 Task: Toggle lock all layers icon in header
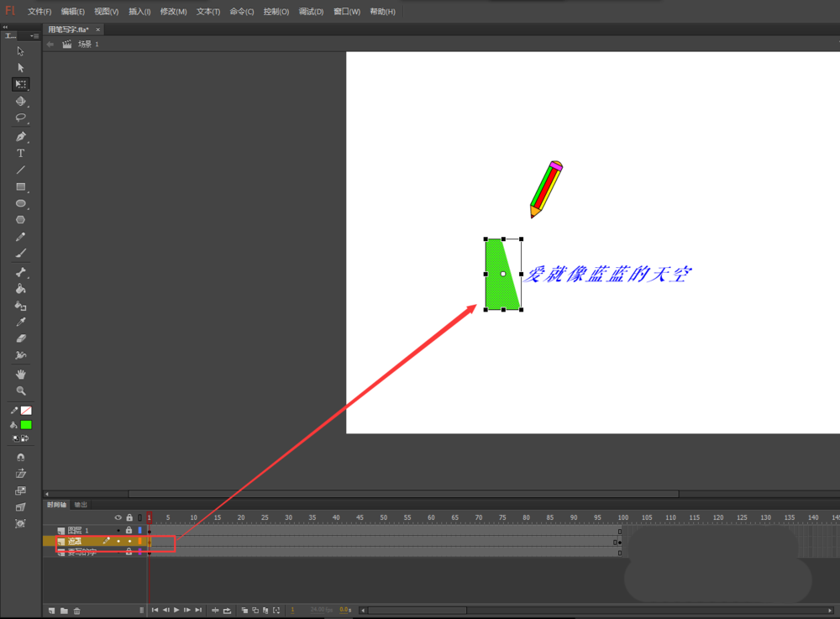pyautogui.click(x=129, y=517)
